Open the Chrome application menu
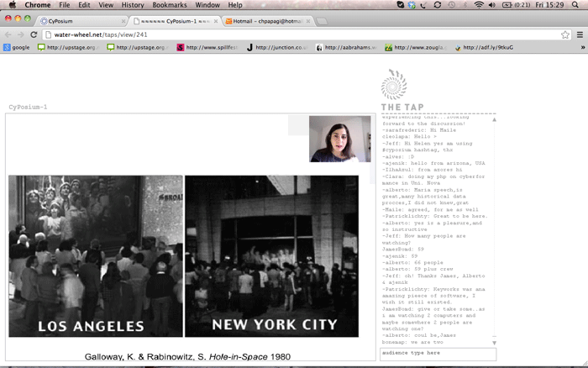 38,5
